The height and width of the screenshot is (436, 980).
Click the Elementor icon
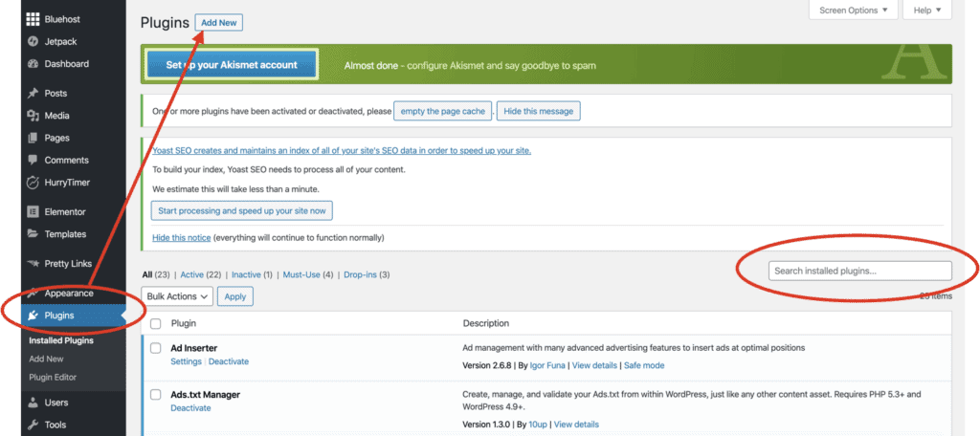[x=33, y=211]
